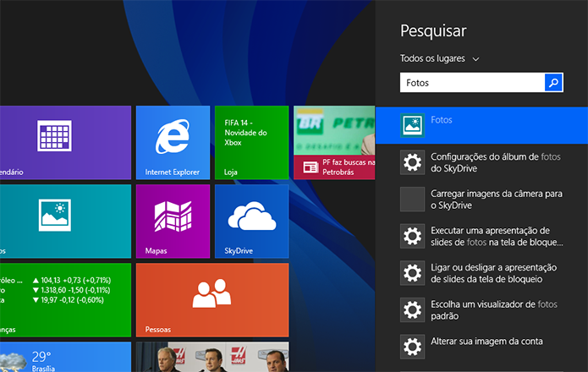Image resolution: width=588 pixels, height=372 pixels.
Task: Click gear icon beside Ligar ou desligar
Action: point(412,273)
